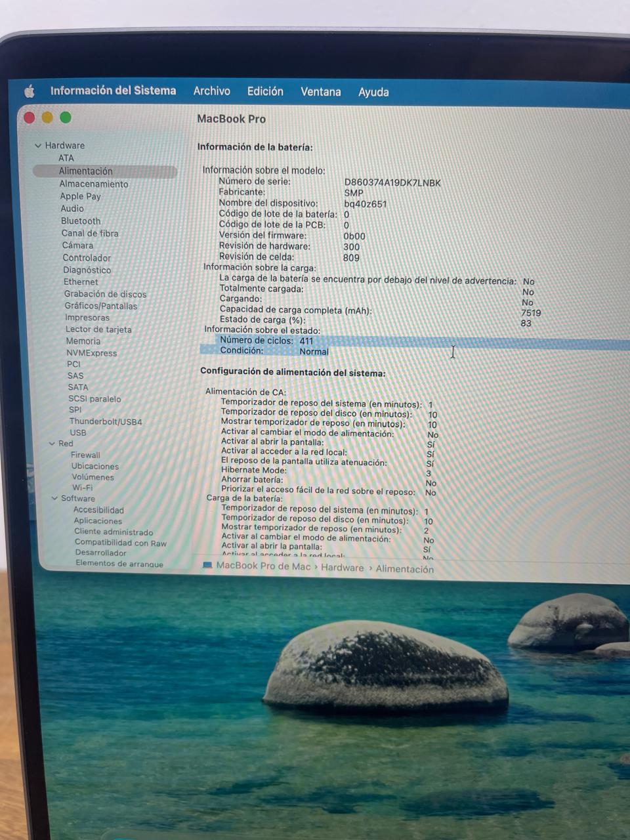Open the Edición menu
630x840 pixels.
tap(265, 91)
